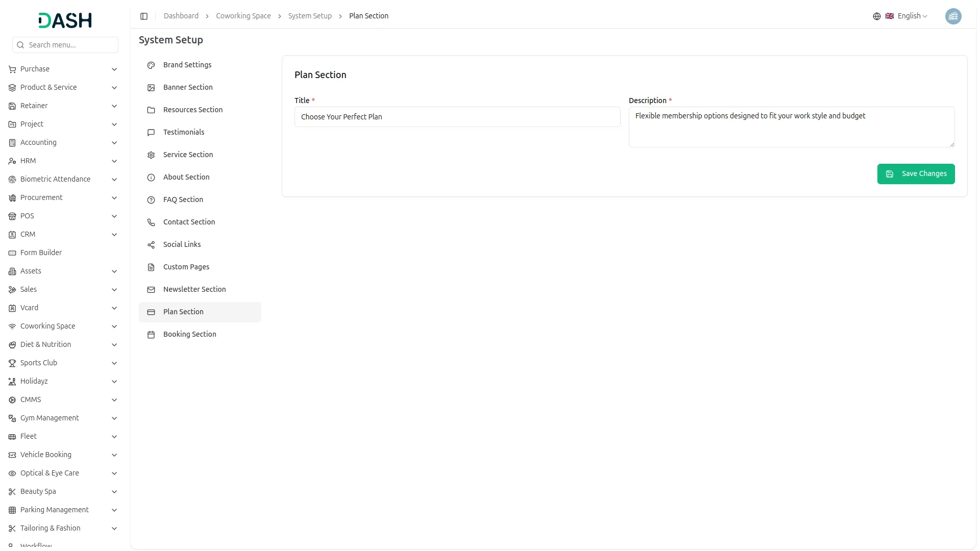Screen dimensions: 980x551
Task: Expand the HRM sidebar section
Action: [28, 161]
